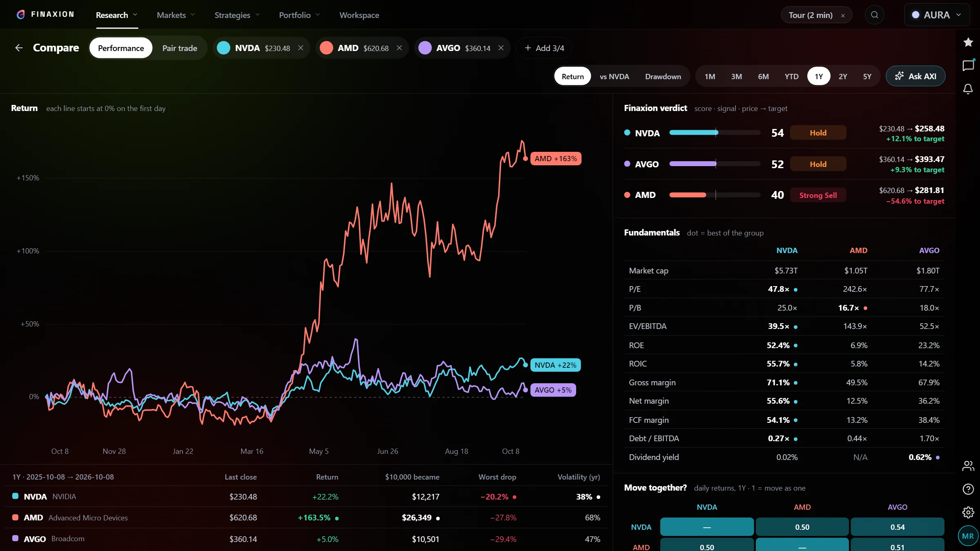Image resolution: width=980 pixels, height=551 pixels.
Task: Click the Ask AXI sparkle button
Action: tap(915, 76)
